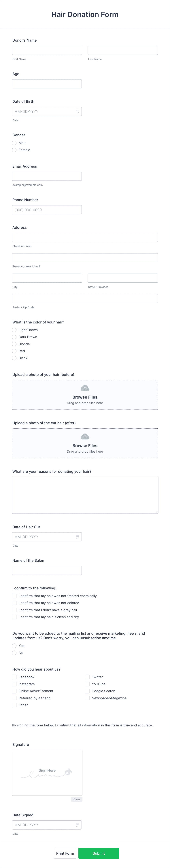Screen dimensions: 170x868
Task: Click the upload cloud icon for after photo
Action: 85,437
